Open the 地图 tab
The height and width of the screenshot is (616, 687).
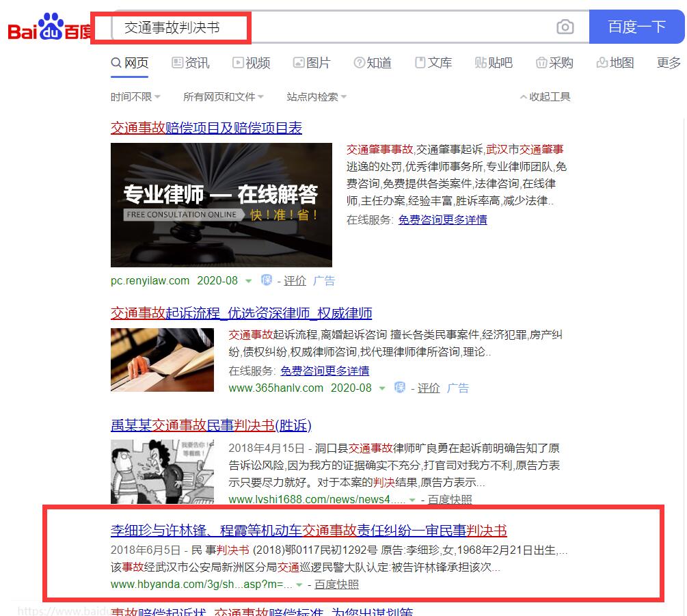(x=615, y=63)
